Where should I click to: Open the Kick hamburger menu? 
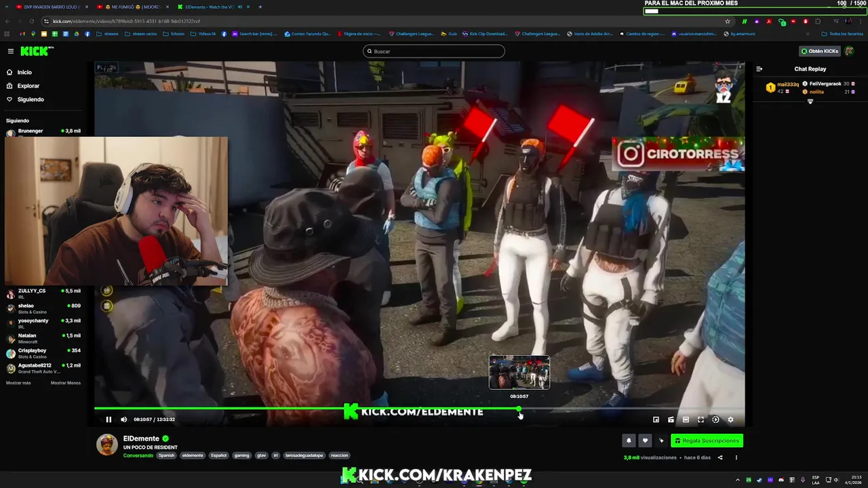tap(11, 51)
